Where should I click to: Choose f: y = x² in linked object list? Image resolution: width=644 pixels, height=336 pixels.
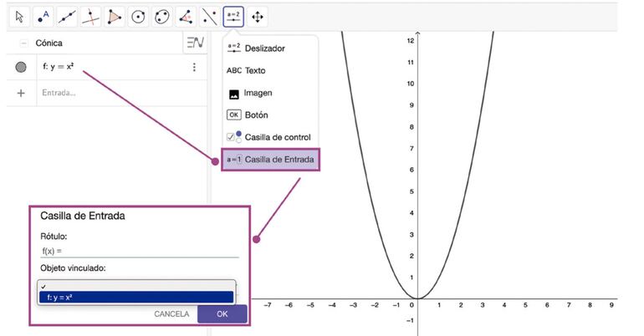[135, 297]
